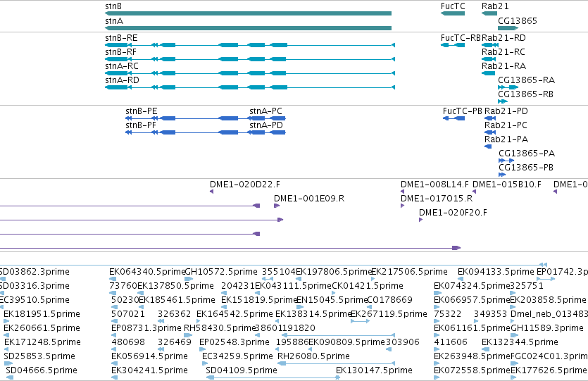
Task: Click the stnB gene label
Action: (113, 6)
